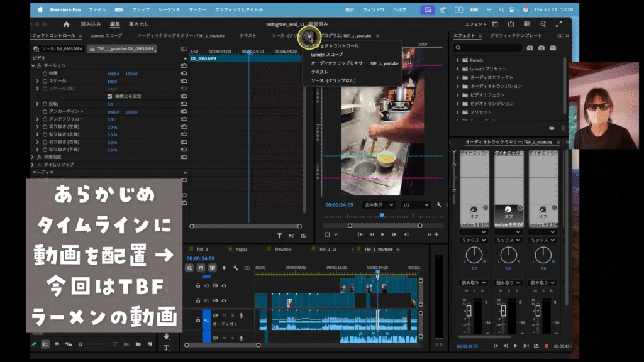This screenshot has height=362, width=644.
Task: Switch to the TBF_1_v1 sequence tab
Action: [x=328, y=249]
